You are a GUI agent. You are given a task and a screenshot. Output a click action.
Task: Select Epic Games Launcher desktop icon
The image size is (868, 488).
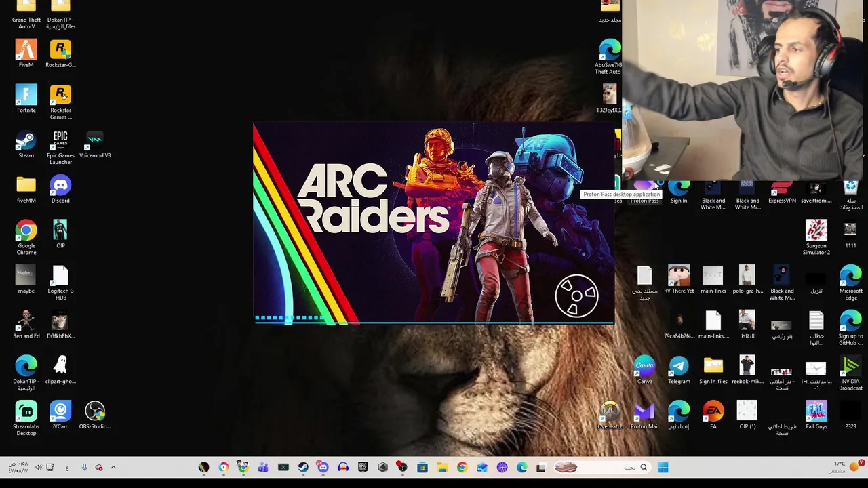click(x=60, y=148)
